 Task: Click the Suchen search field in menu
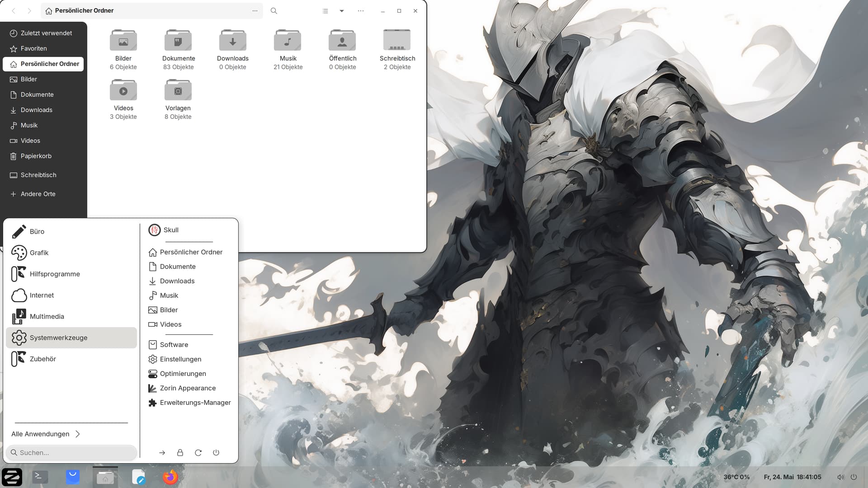pyautogui.click(x=71, y=452)
